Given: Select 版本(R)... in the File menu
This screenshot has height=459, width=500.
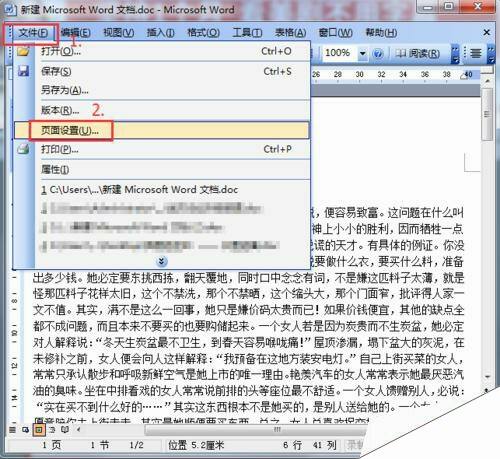Looking at the screenshot, I should 162,110.
